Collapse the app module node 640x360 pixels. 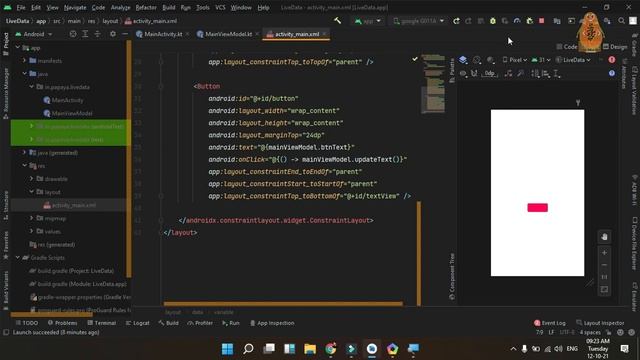tap(18, 48)
